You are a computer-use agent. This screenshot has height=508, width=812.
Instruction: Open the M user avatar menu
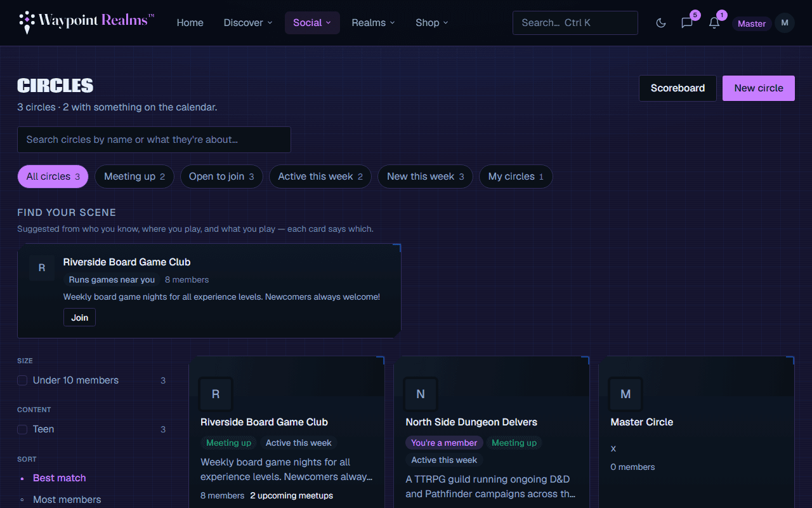pos(785,23)
